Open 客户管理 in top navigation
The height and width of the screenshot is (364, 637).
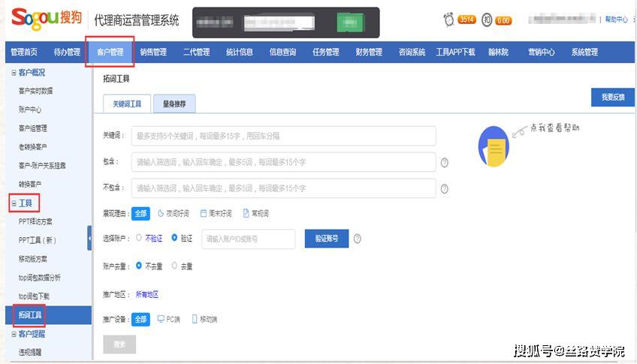tap(110, 52)
